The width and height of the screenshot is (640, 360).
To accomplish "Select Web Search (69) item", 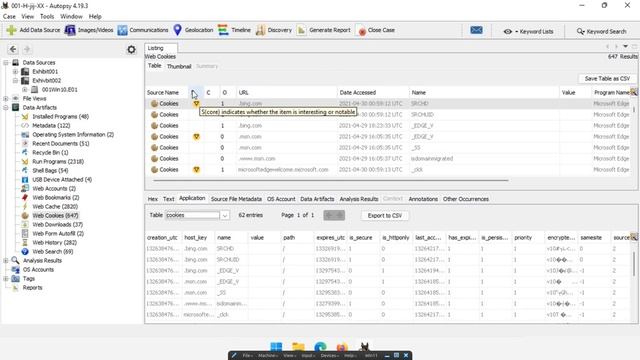I will tap(53, 251).
